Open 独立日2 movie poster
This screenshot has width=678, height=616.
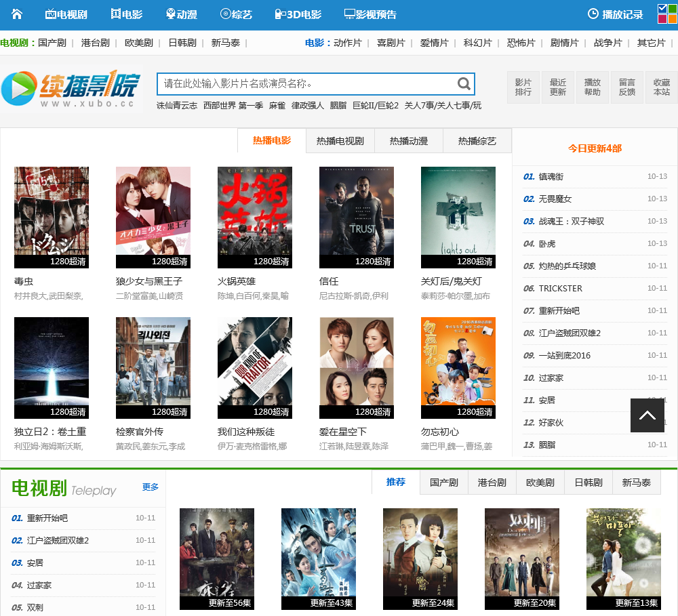point(52,368)
